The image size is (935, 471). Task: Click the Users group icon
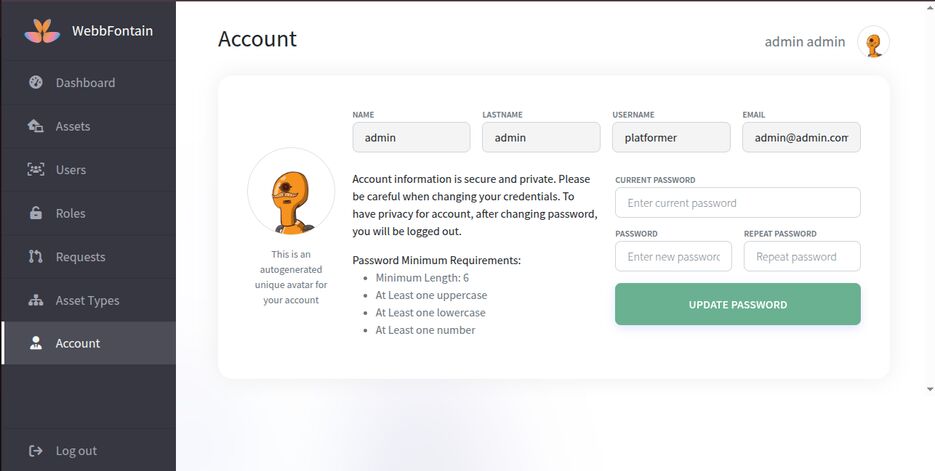(x=36, y=170)
